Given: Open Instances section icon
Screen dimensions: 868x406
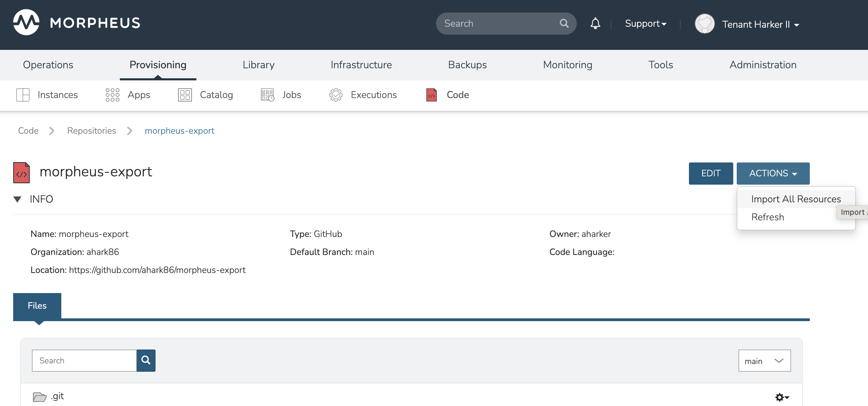Looking at the screenshot, I should pos(23,95).
